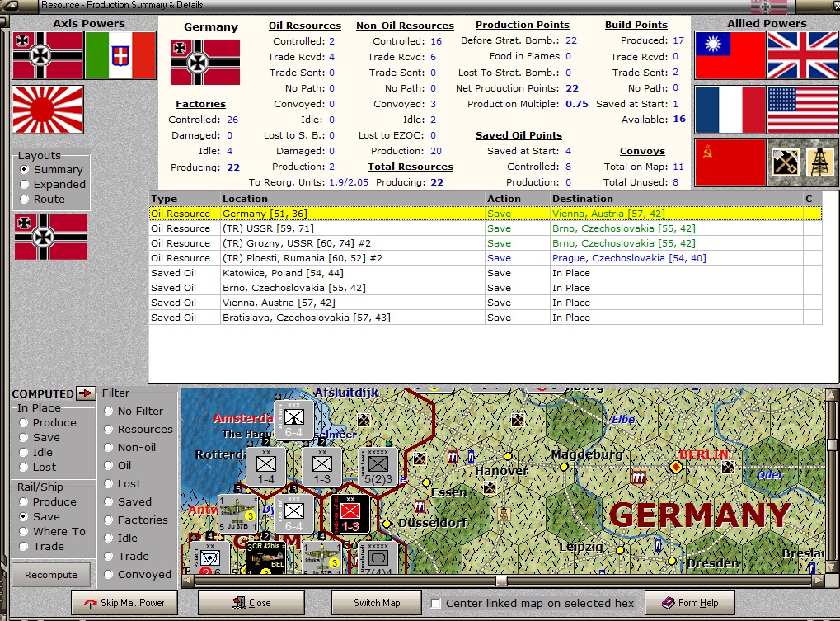
Task: Click the Skip Maj. Power button
Action: pos(124,603)
